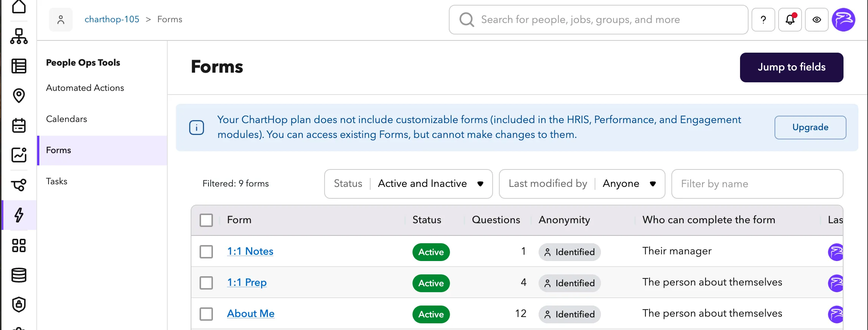Screen dimensions: 868x330
Task: Open the Reports chart icon
Action: tap(19, 155)
